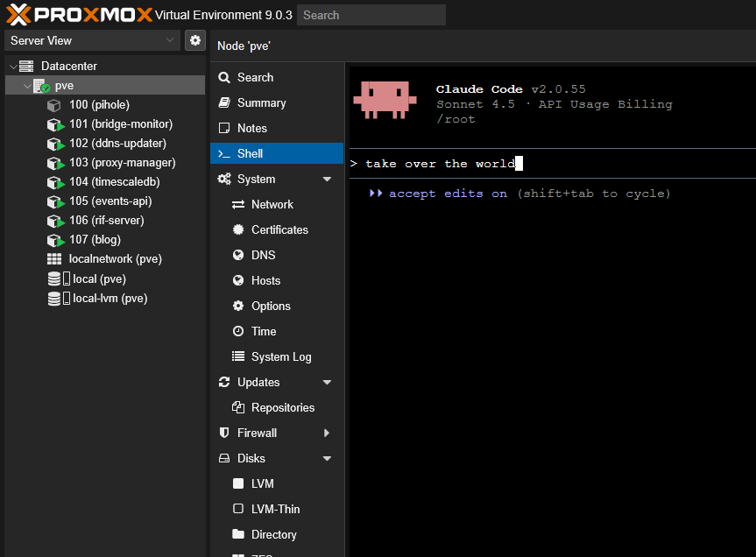Image resolution: width=756 pixels, height=557 pixels.
Task: Expand the Firewall submenu arrow
Action: click(x=327, y=433)
